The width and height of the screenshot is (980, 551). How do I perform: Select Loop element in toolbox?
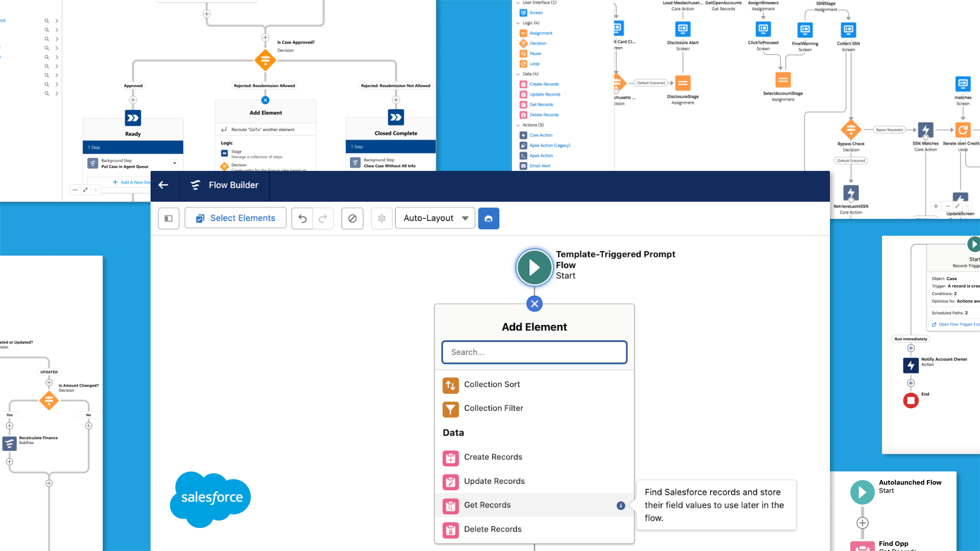click(530, 64)
